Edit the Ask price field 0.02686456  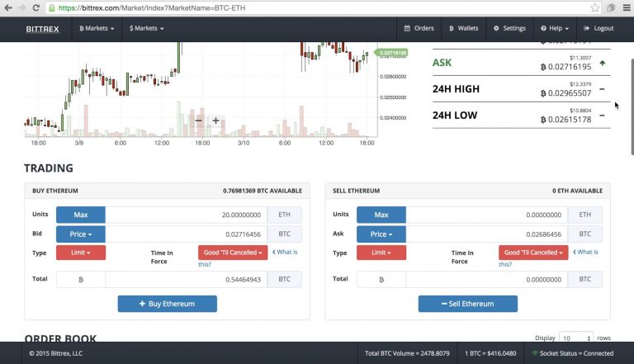[487, 234]
